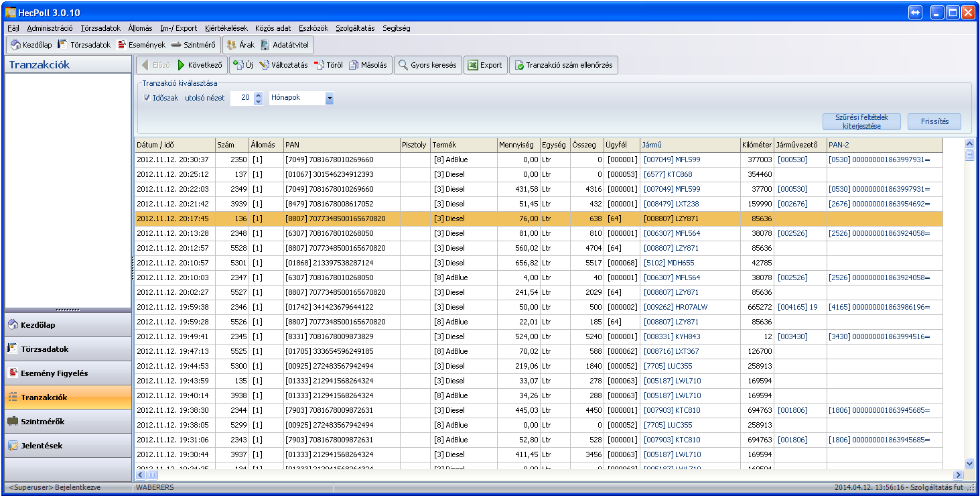The image size is (980, 498).
Task: Open Esemény Figyelés in the sidebar
Action: pos(68,373)
